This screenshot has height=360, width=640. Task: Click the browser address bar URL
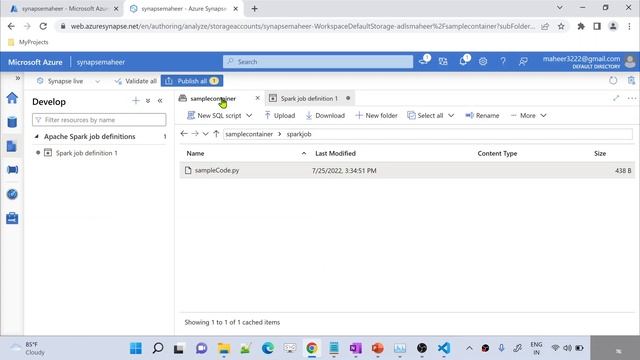pos(302,26)
